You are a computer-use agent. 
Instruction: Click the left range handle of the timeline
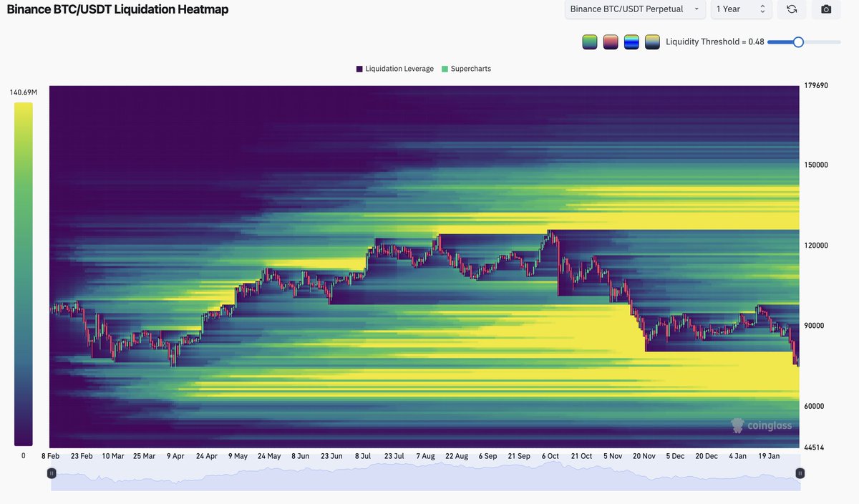[52, 473]
